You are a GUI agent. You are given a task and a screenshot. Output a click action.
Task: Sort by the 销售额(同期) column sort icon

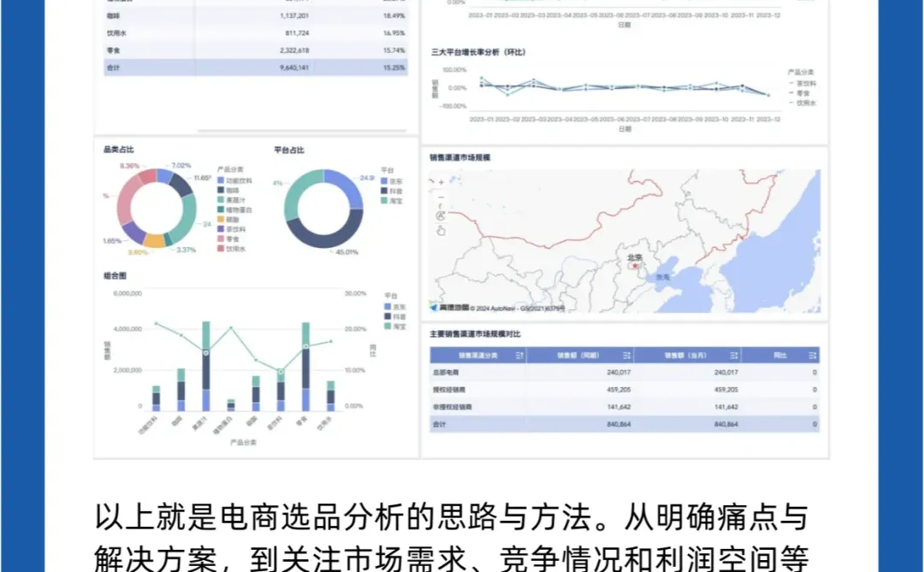click(x=626, y=355)
